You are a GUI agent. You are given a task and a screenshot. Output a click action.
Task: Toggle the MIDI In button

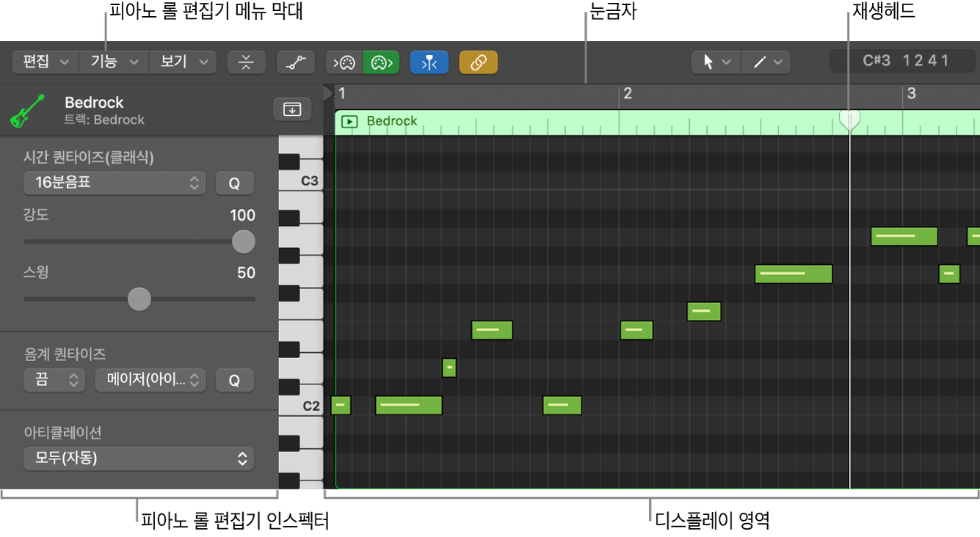point(344,62)
